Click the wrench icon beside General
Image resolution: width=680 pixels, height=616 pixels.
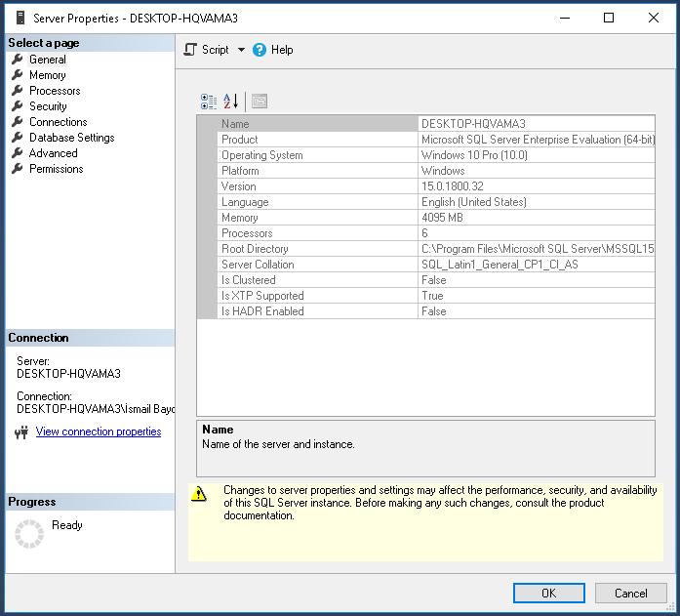(x=18, y=59)
